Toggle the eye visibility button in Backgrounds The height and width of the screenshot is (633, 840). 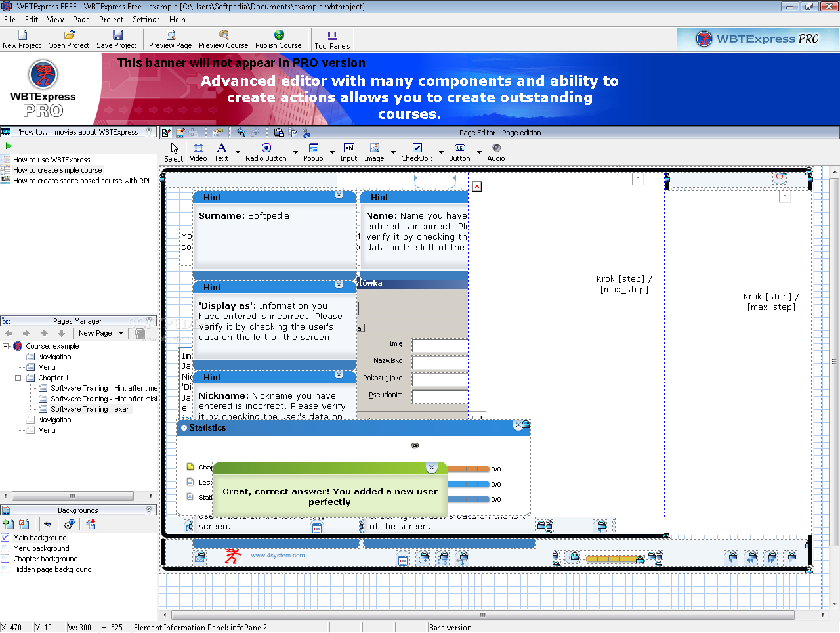click(47, 524)
